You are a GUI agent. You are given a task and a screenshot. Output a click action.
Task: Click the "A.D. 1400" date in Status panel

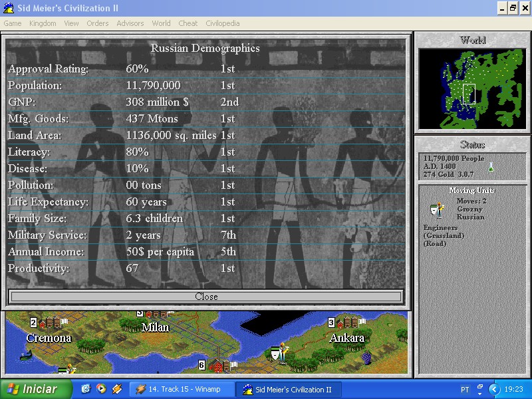[440, 166]
